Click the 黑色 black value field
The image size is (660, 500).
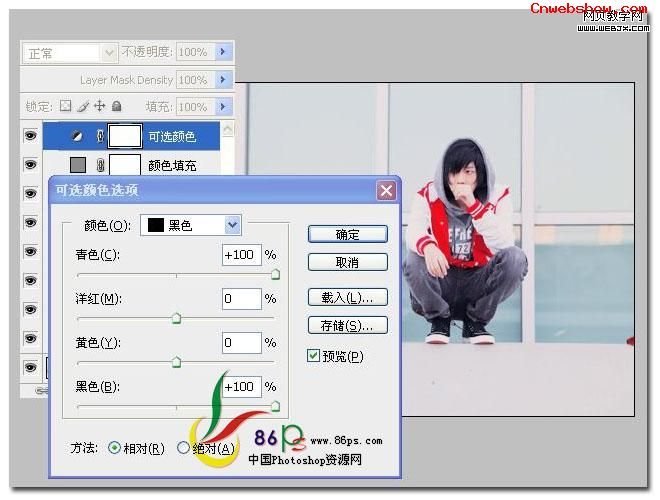pos(242,386)
